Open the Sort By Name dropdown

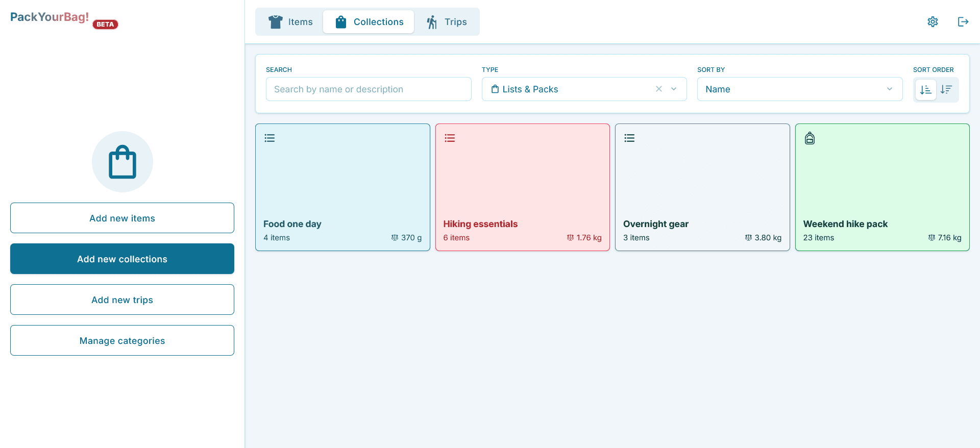click(800, 89)
